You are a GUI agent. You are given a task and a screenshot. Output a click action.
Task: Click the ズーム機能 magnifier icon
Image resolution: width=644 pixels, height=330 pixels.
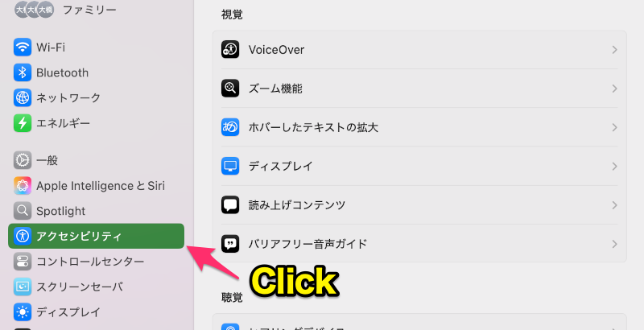pos(230,89)
